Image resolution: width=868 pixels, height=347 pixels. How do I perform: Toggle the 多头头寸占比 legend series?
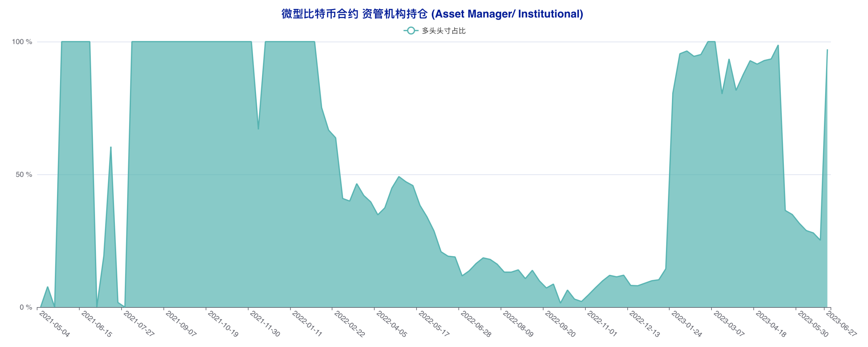click(434, 31)
